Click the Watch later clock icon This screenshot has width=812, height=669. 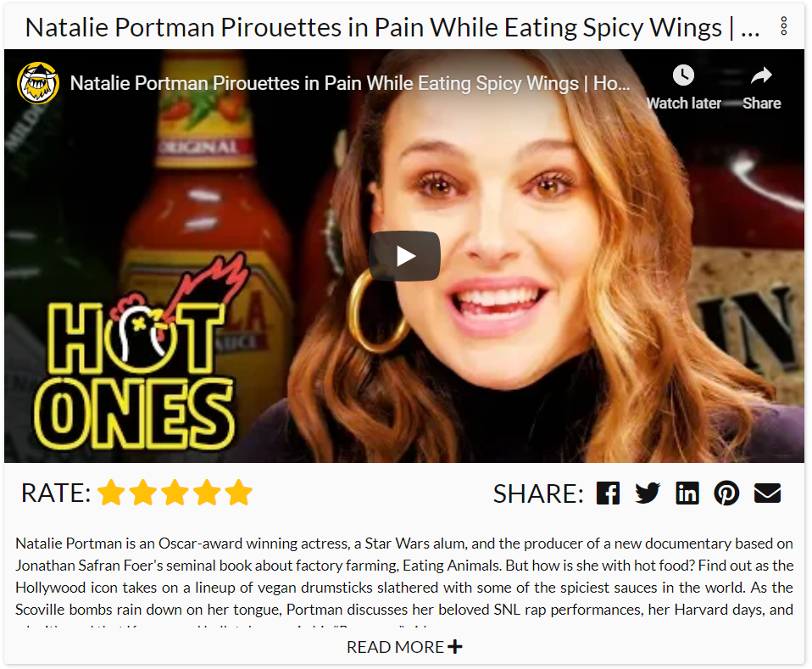click(x=683, y=75)
